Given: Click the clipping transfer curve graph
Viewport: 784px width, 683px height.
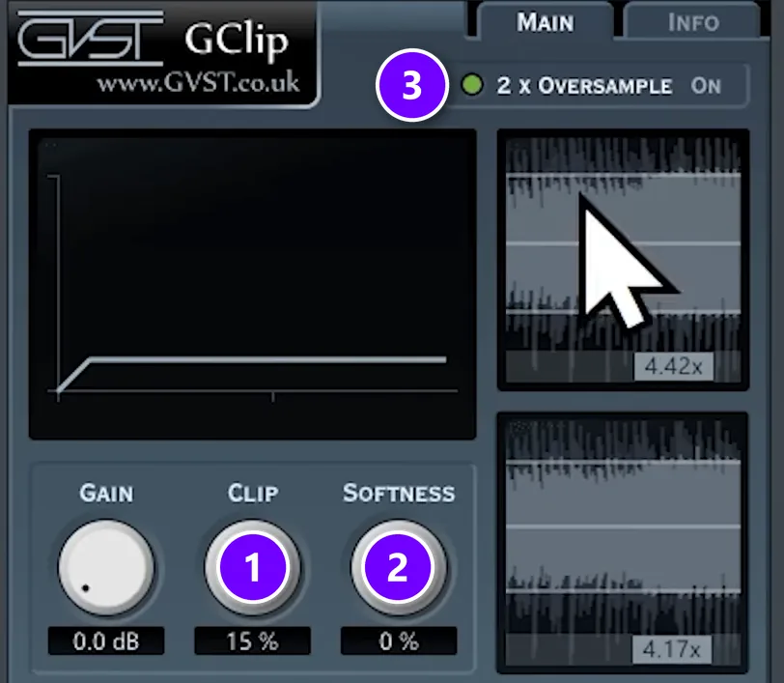Looking at the screenshot, I should click(x=253, y=285).
